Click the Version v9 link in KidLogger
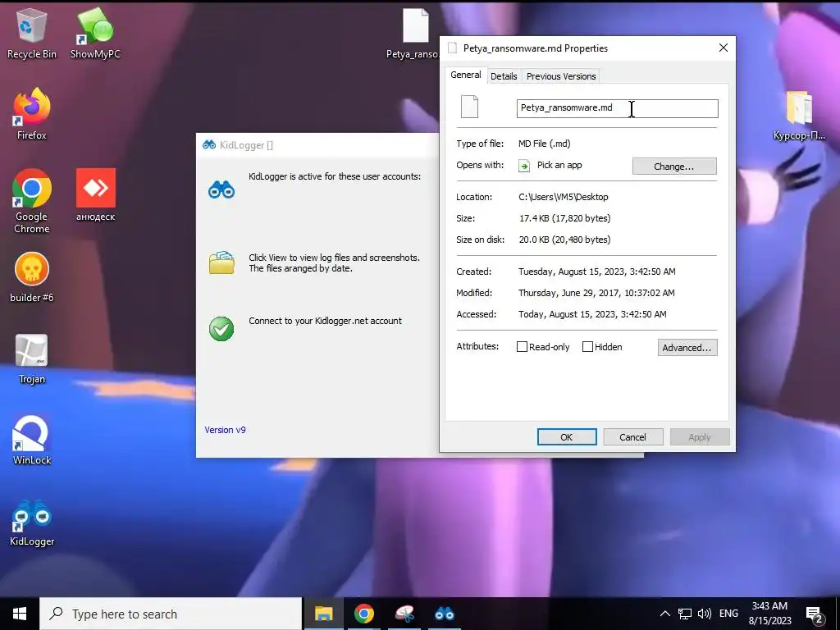Image resolution: width=840 pixels, height=630 pixels. coord(225,430)
